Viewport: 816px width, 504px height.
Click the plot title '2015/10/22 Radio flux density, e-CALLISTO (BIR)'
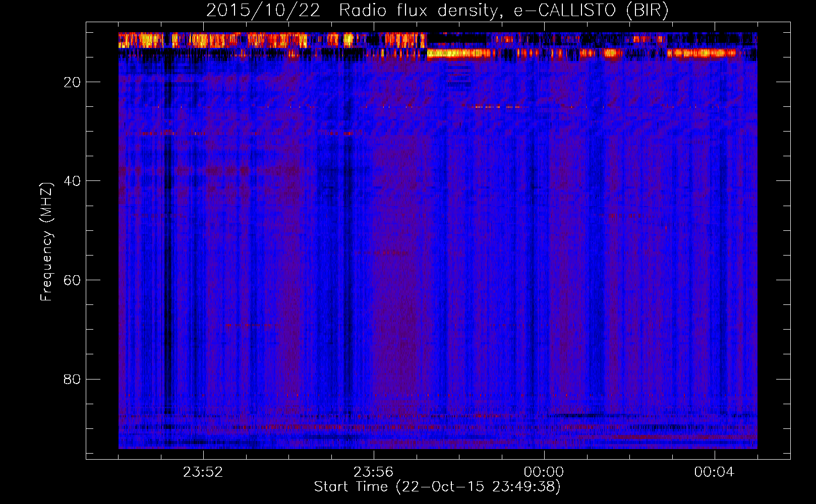437,11
